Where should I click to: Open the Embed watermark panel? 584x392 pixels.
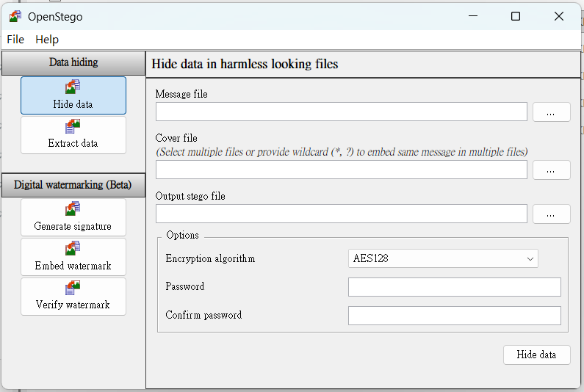click(x=73, y=257)
